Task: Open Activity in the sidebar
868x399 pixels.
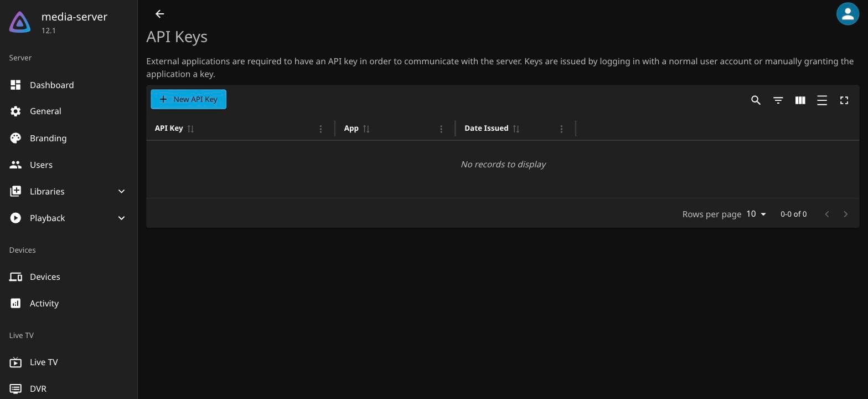Action: (69, 303)
